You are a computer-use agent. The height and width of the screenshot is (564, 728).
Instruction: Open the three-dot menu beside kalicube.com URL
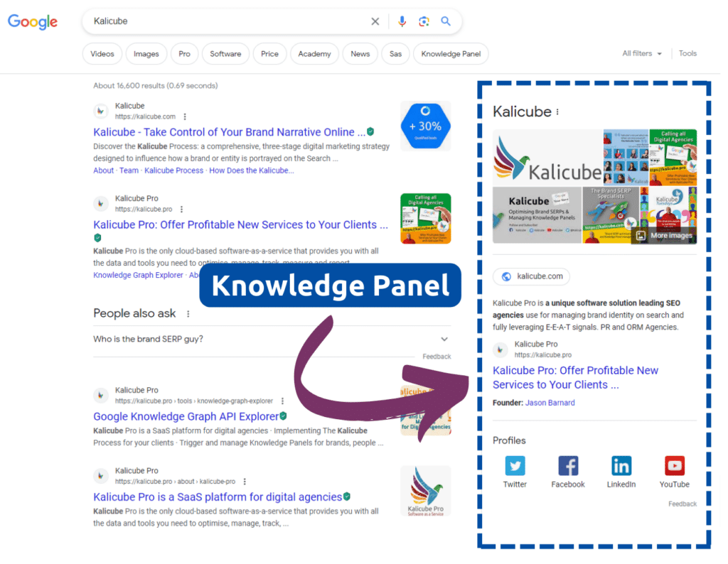pyautogui.click(x=185, y=117)
